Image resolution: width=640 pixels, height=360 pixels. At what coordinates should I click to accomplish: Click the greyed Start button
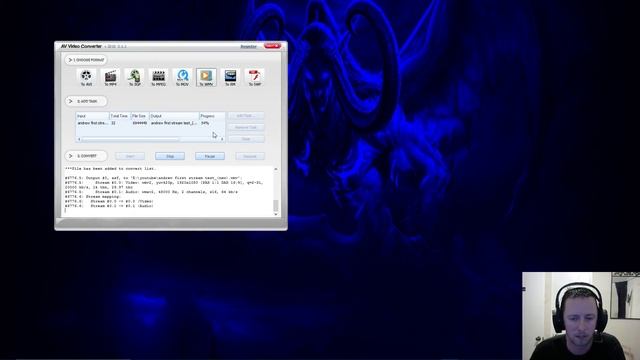tap(130, 156)
